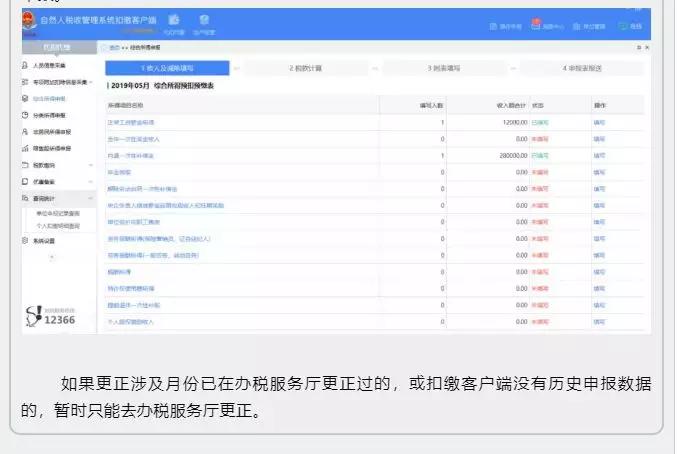Open the message center icon with red badge

(x=536, y=25)
